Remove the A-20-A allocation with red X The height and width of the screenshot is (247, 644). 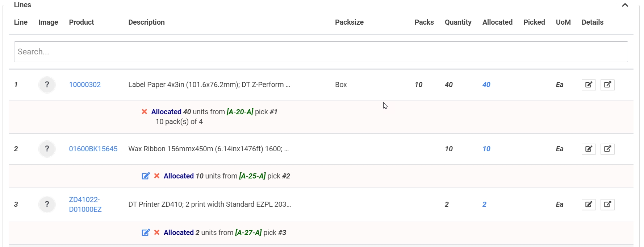[x=144, y=112]
